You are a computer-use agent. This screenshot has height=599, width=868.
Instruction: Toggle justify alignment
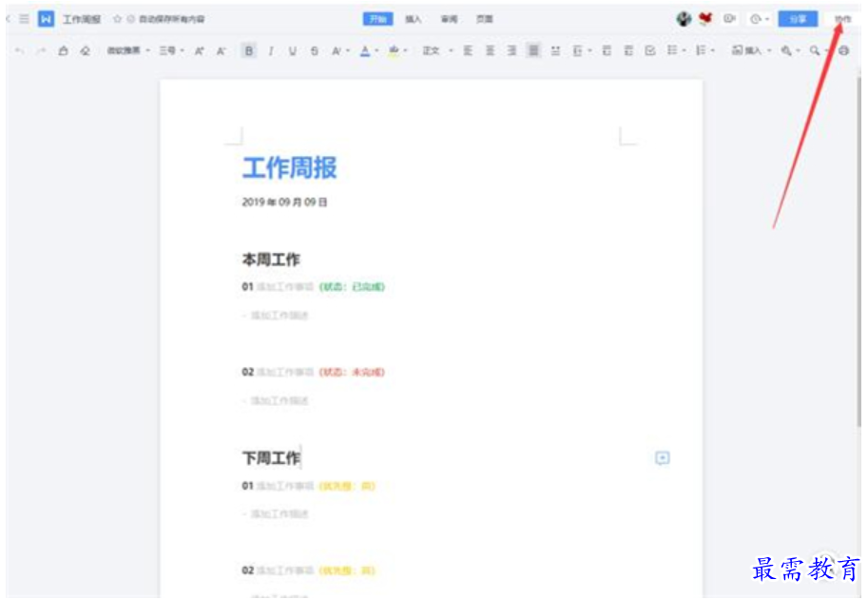(x=533, y=51)
